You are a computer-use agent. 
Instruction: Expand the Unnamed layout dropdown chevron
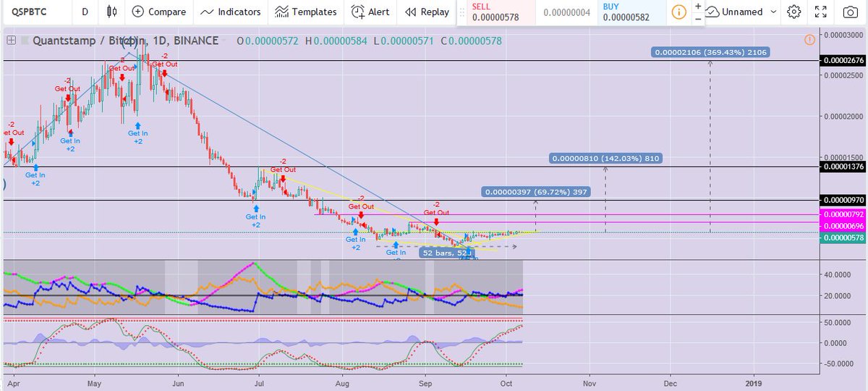coord(773,12)
